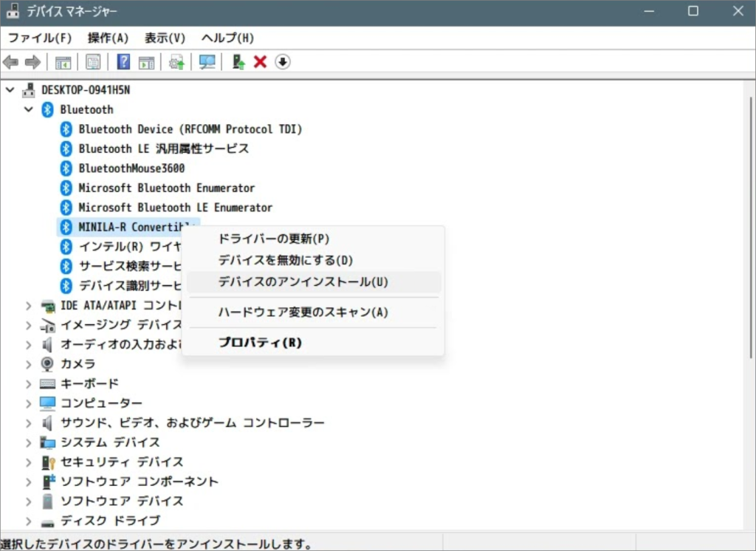Collapse the Bluetooth category
Screen dimensions: 756x551
[x=29, y=109]
